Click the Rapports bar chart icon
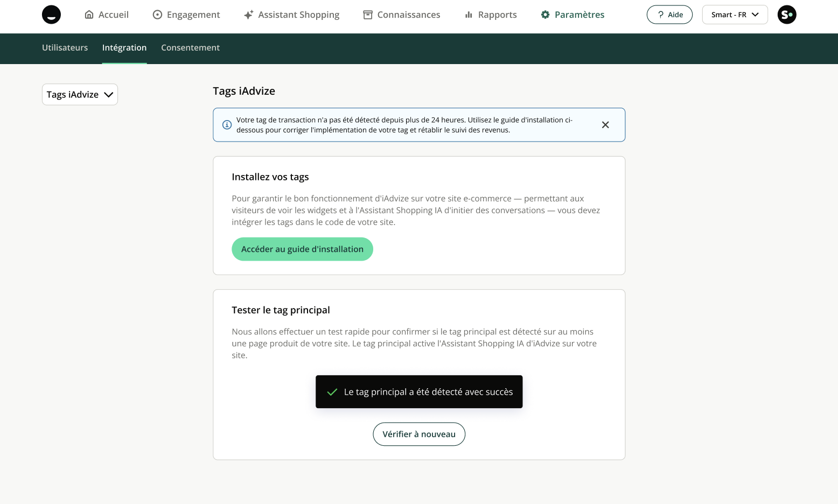This screenshot has width=838, height=504. tap(469, 15)
